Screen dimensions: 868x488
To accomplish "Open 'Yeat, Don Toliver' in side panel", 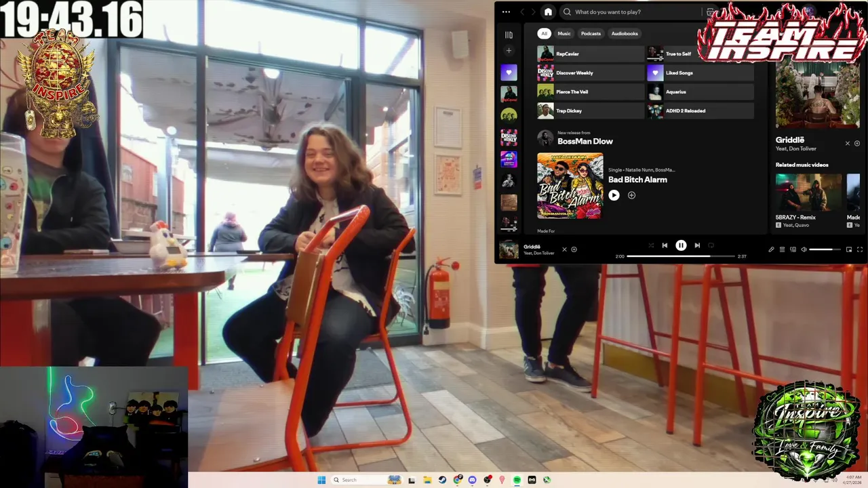I will 796,148.
